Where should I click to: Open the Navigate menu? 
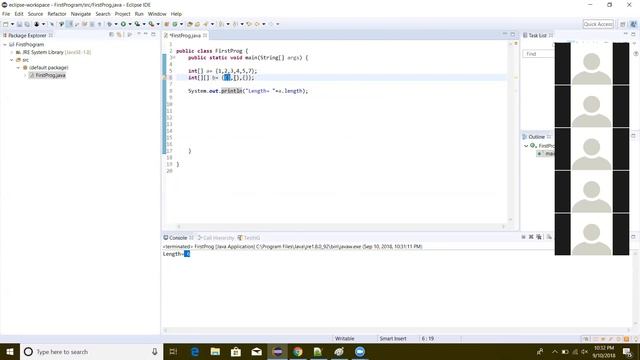[81, 14]
